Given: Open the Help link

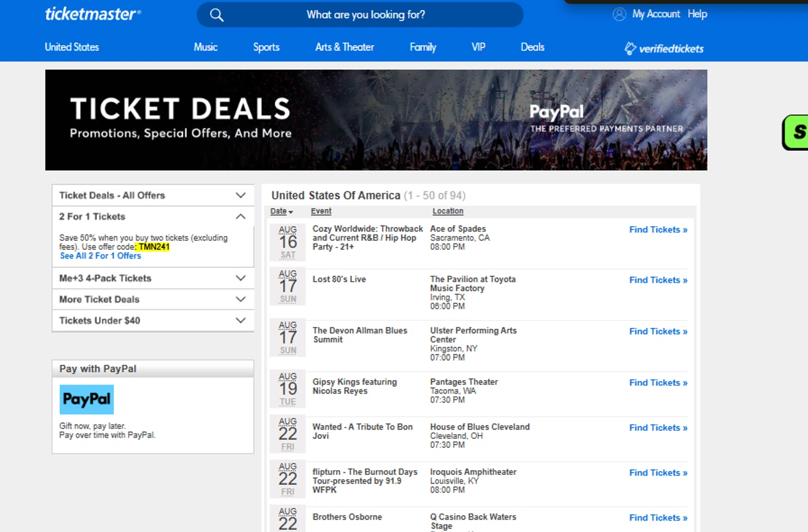Looking at the screenshot, I should click(697, 14).
